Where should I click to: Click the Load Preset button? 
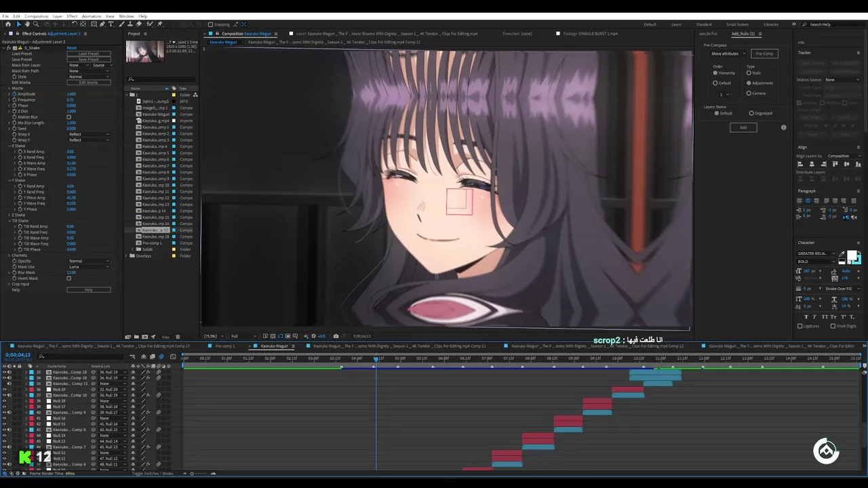click(x=88, y=54)
